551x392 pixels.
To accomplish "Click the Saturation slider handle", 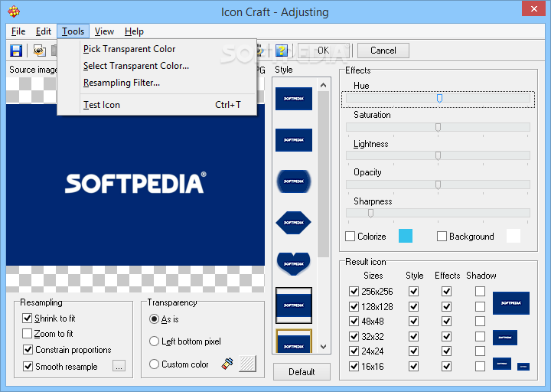I will coord(438,127).
